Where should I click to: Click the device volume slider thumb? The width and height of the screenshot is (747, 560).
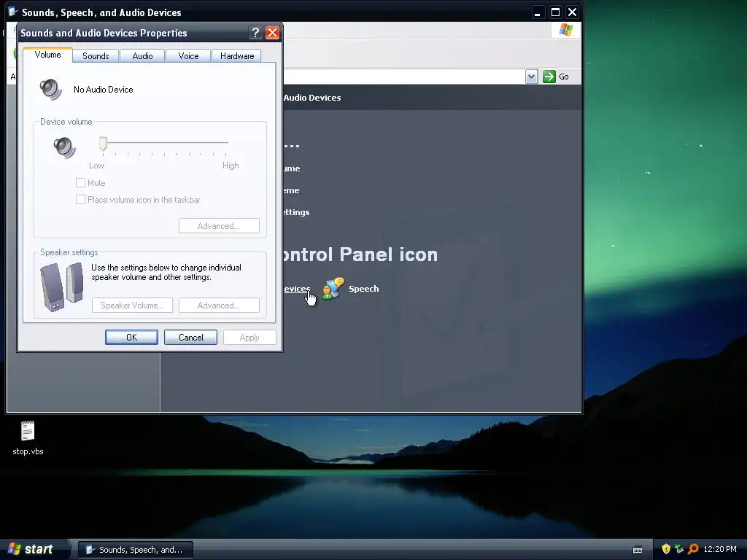(103, 144)
